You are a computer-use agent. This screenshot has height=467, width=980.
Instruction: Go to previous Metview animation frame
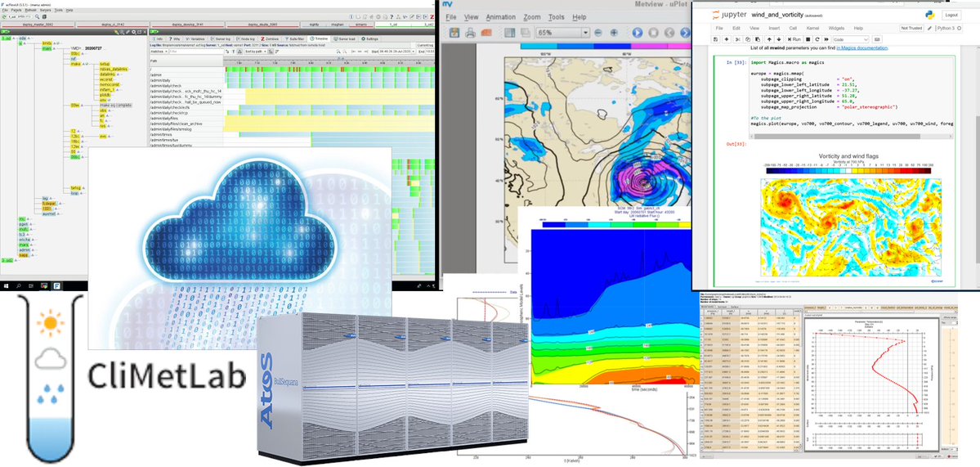coord(669,33)
